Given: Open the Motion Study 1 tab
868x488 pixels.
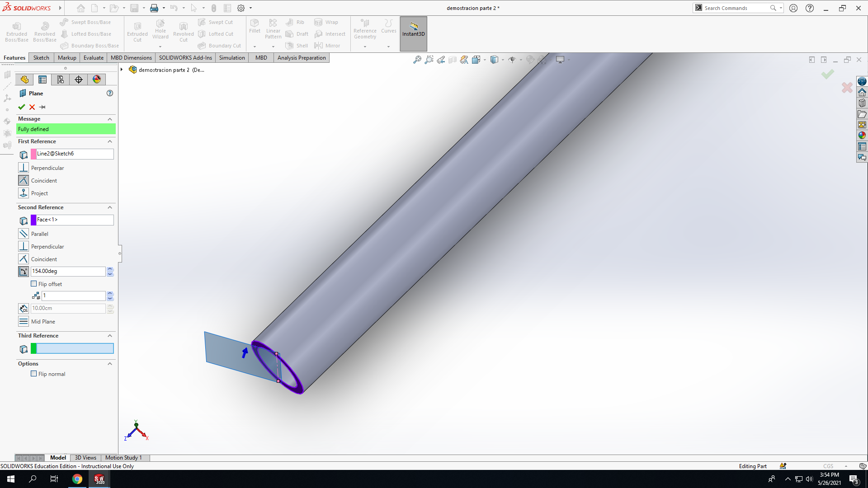Looking at the screenshot, I should (123, 457).
